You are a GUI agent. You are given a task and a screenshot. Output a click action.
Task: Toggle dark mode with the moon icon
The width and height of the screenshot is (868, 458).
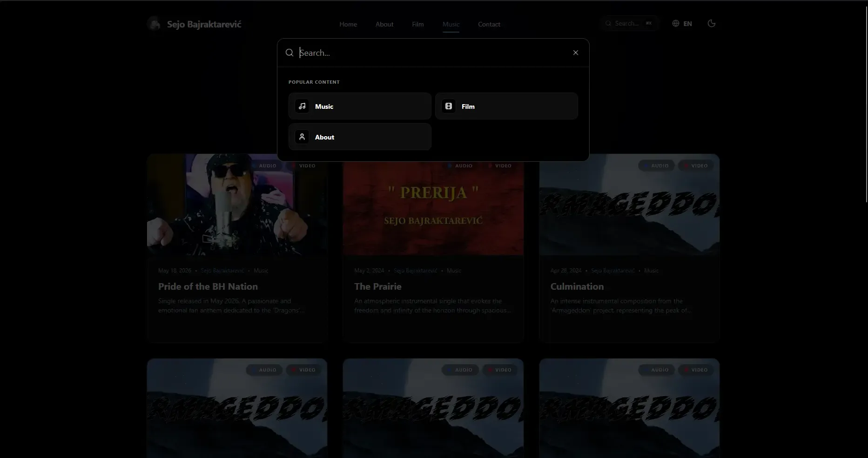pyautogui.click(x=712, y=23)
